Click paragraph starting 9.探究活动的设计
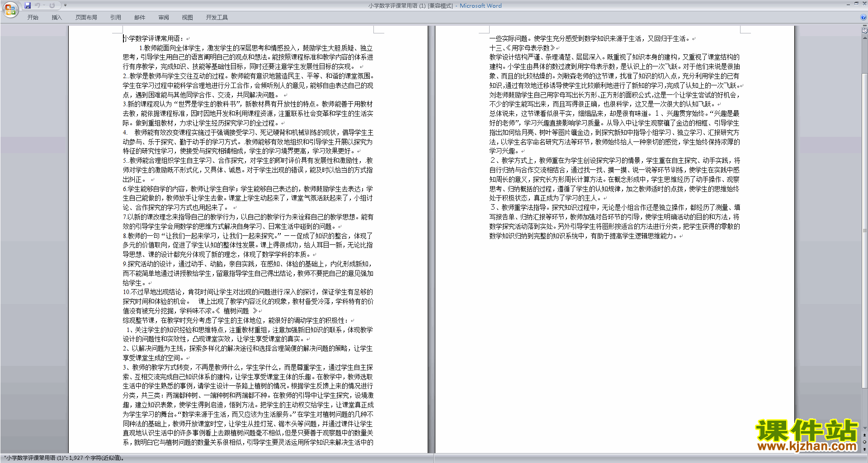The image size is (868, 463). (248, 273)
